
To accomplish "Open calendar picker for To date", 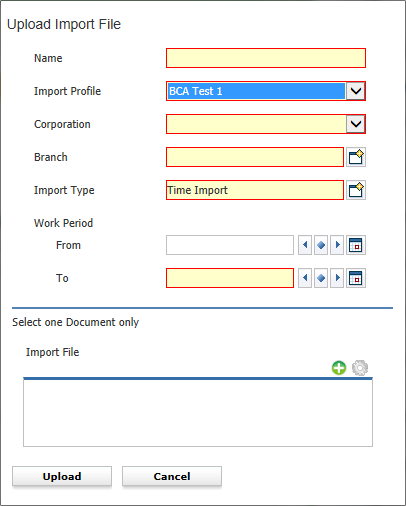I will coord(356,278).
